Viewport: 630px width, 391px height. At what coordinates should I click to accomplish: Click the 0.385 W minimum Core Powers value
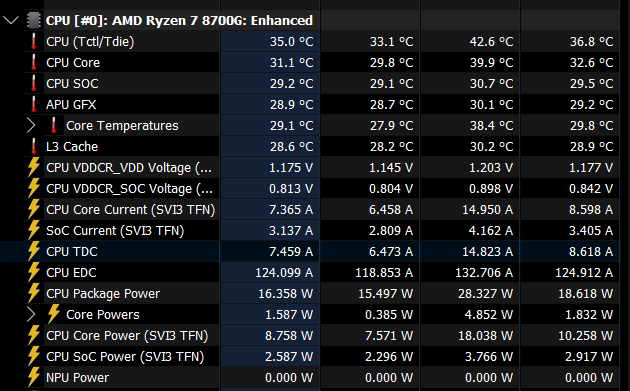389,315
